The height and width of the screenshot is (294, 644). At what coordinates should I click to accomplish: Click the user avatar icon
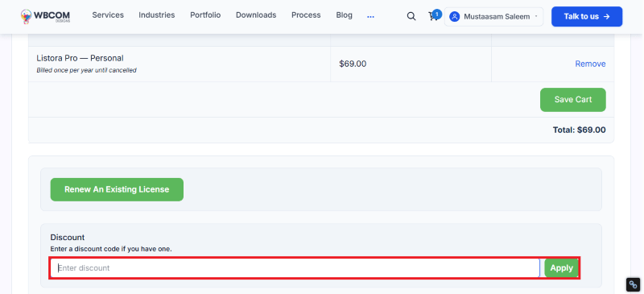click(x=454, y=17)
